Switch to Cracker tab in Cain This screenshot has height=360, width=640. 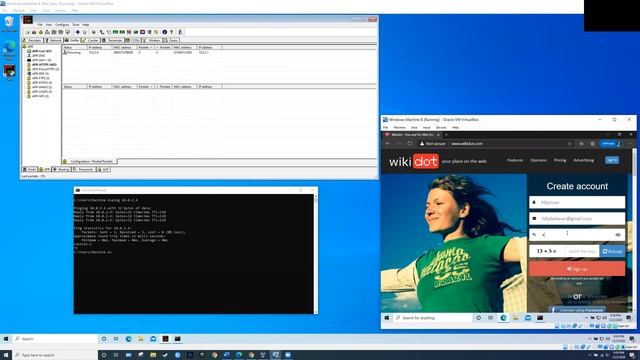pos(91,40)
